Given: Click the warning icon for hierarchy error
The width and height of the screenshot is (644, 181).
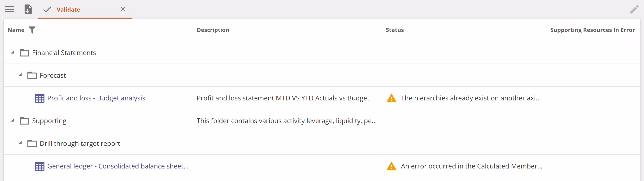Looking at the screenshot, I should [x=391, y=98].
